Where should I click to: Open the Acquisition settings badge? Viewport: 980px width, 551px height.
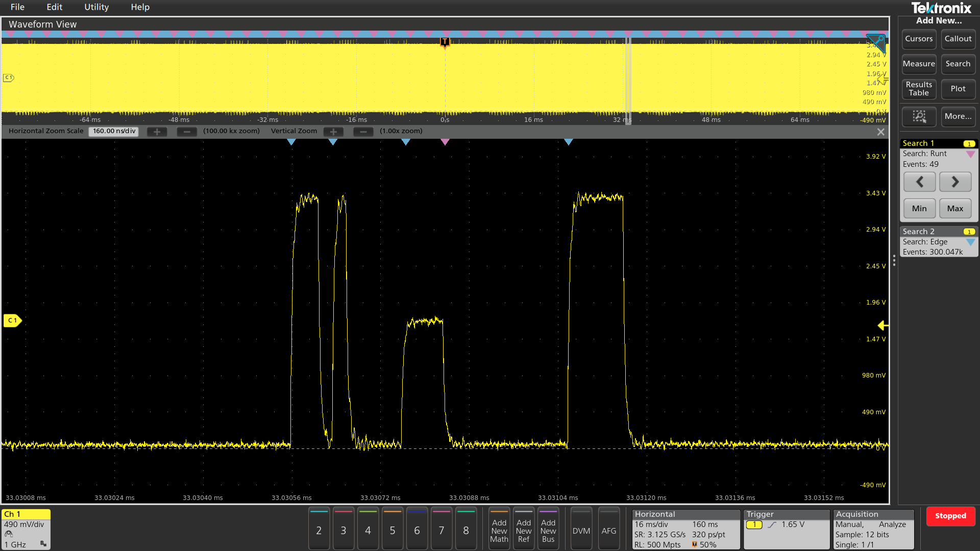pos(873,529)
